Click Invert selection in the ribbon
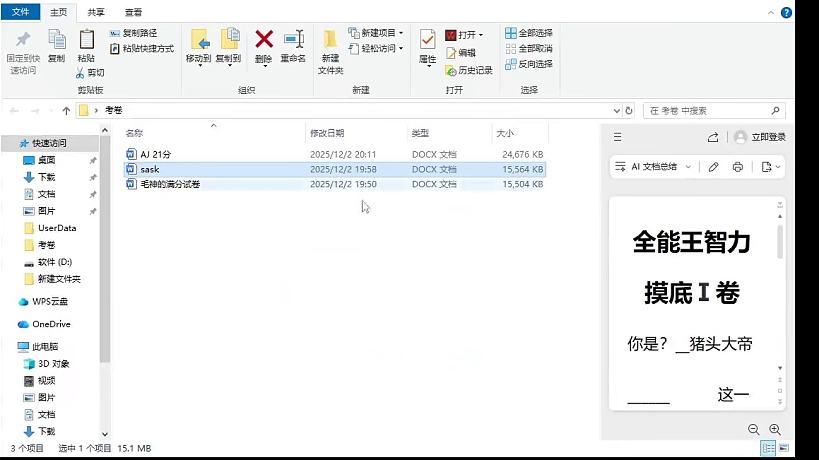 click(x=529, y=64)
